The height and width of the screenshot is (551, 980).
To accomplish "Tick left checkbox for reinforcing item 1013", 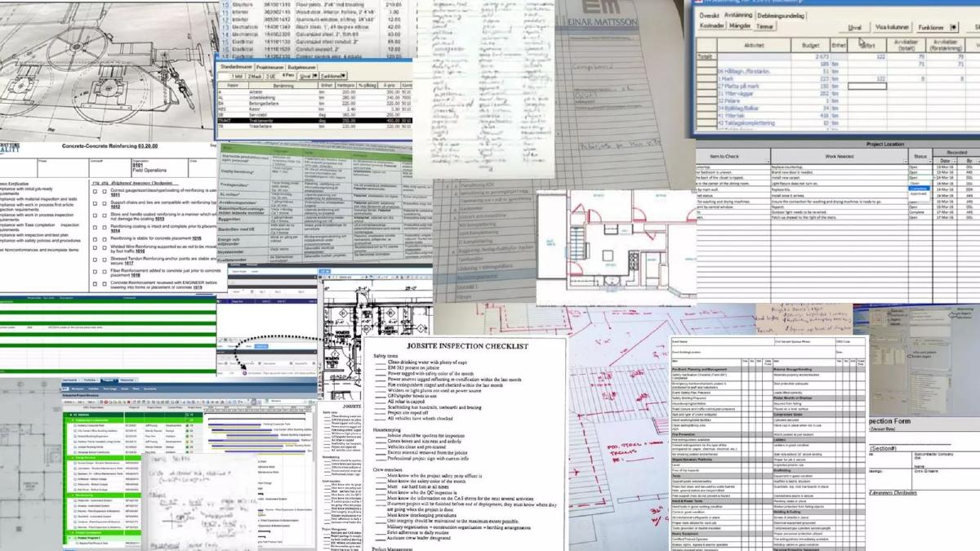I will pyautogui.click(x=95, y=216).
